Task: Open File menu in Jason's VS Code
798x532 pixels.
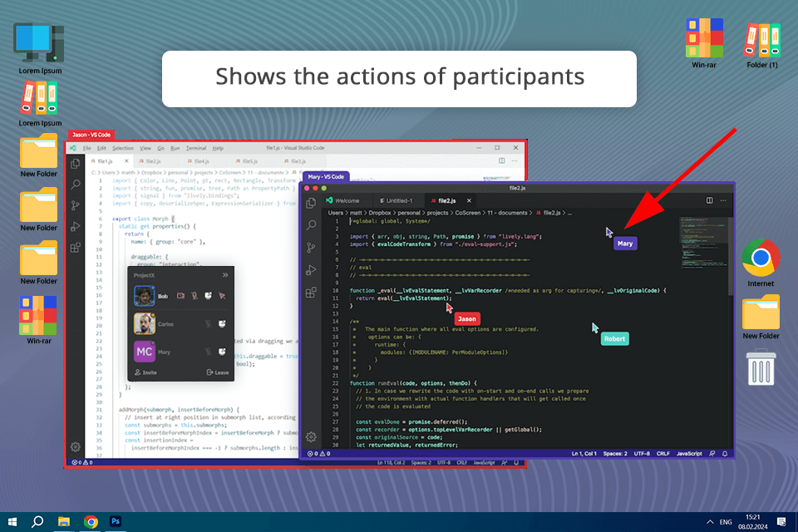Action: point(87,148)
